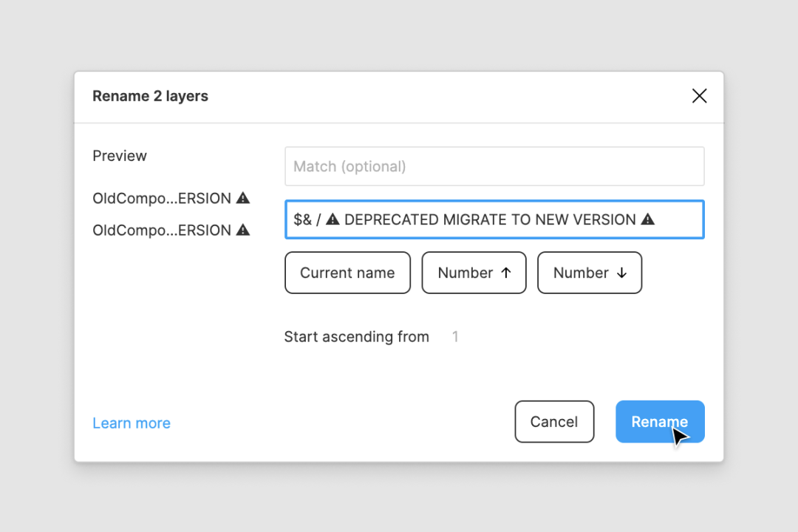This screenshot has width=798, height=532.
Task: Focus the Match (optional) field
Action: [x=494, y=166]
